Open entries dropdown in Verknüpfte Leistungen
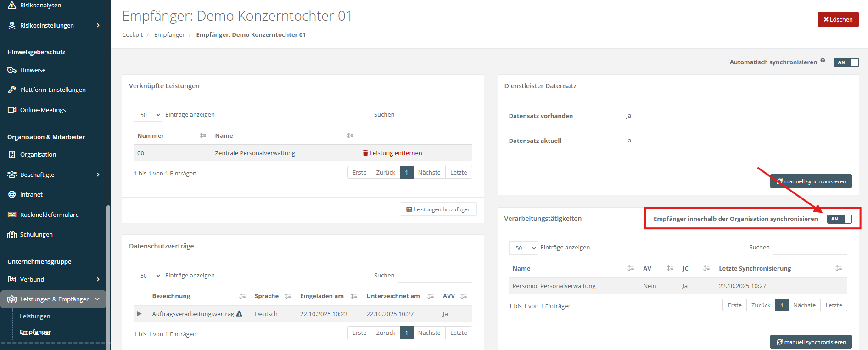Viewport: 868px width, 350px height. click(x=148, y=115)
